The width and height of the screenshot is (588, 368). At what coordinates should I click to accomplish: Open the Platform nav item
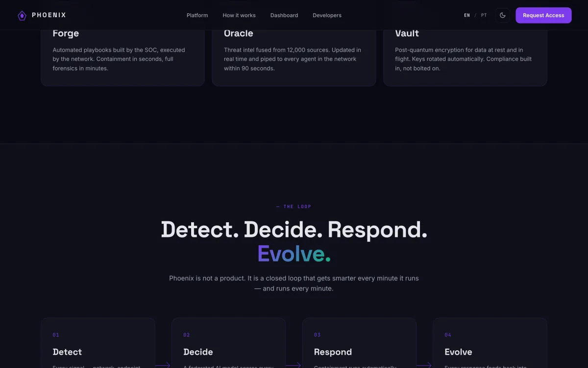(197, 15)
